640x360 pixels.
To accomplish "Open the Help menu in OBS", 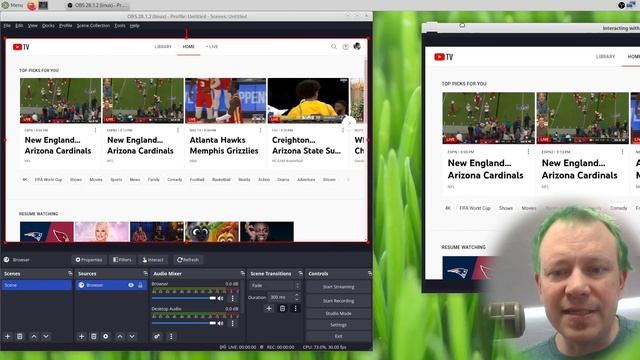I will 135,25.
